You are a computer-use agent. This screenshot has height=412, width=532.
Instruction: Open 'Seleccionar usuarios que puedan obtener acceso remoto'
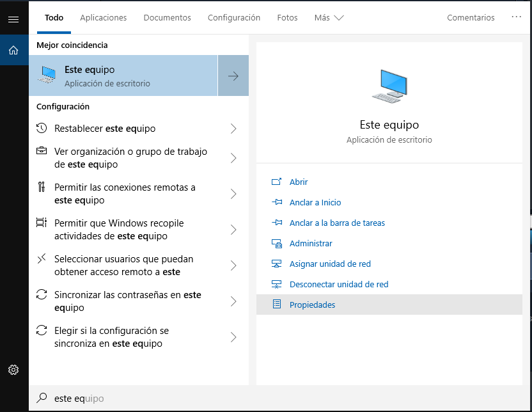139,265
